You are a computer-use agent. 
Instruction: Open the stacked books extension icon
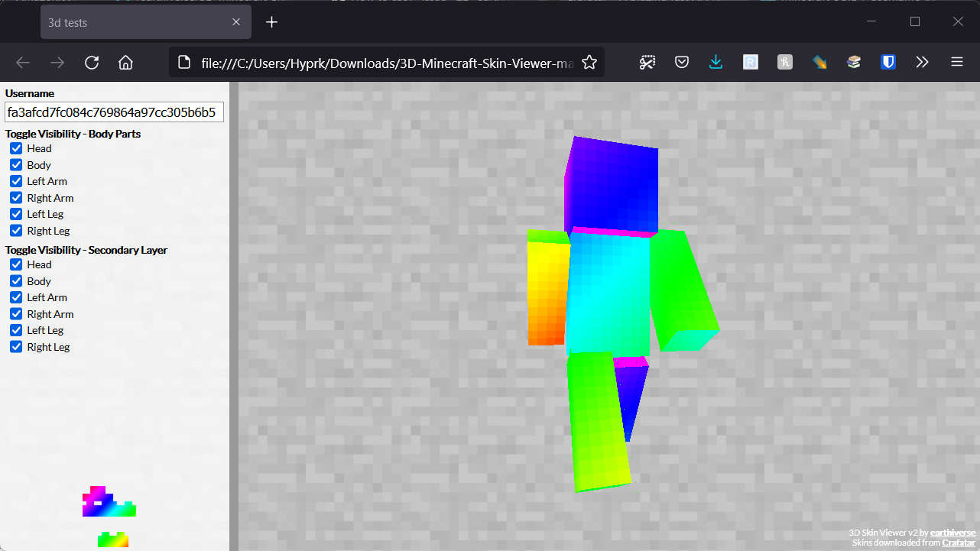pos(853,62)
